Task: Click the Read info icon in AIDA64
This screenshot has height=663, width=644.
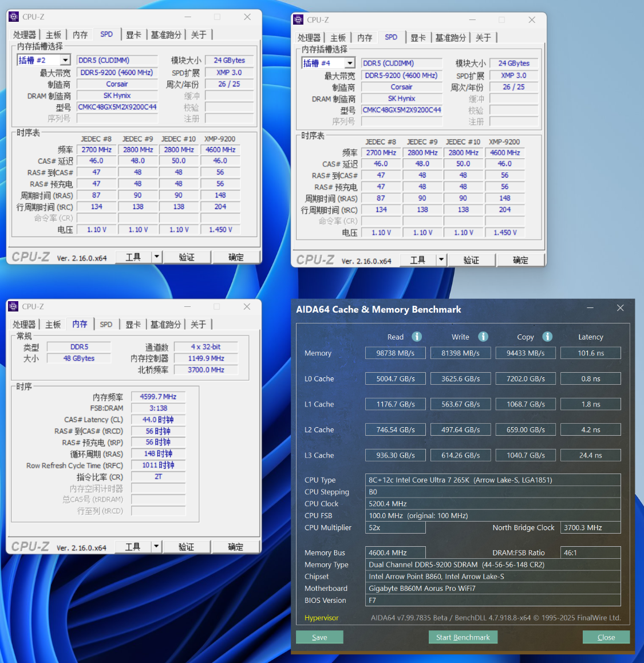Action: click(x=417, y=337)
